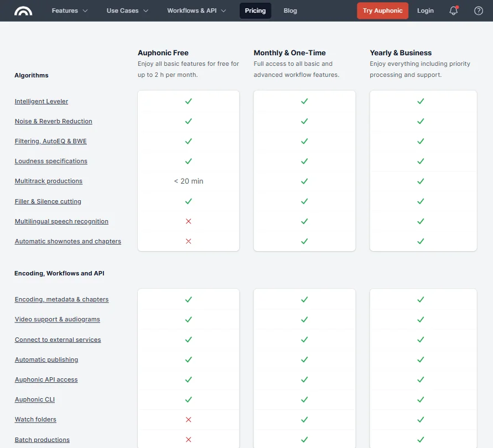Click Yearly checkmark for Filtering, AutoEQ & BWE

(x=421, y=141)
